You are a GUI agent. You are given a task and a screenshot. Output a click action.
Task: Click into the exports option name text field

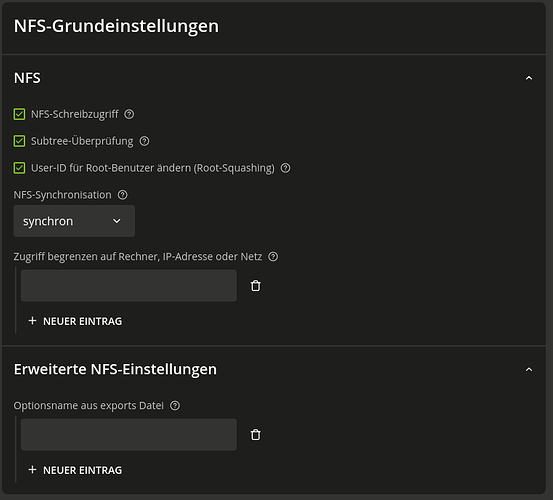coord(129,435)
